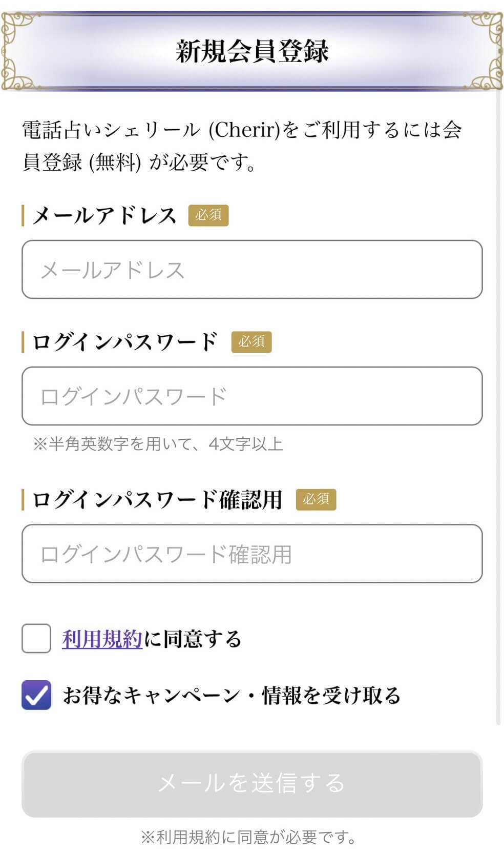
Task: Click the 新規会員登録 header title
Action: pos(252,51)
